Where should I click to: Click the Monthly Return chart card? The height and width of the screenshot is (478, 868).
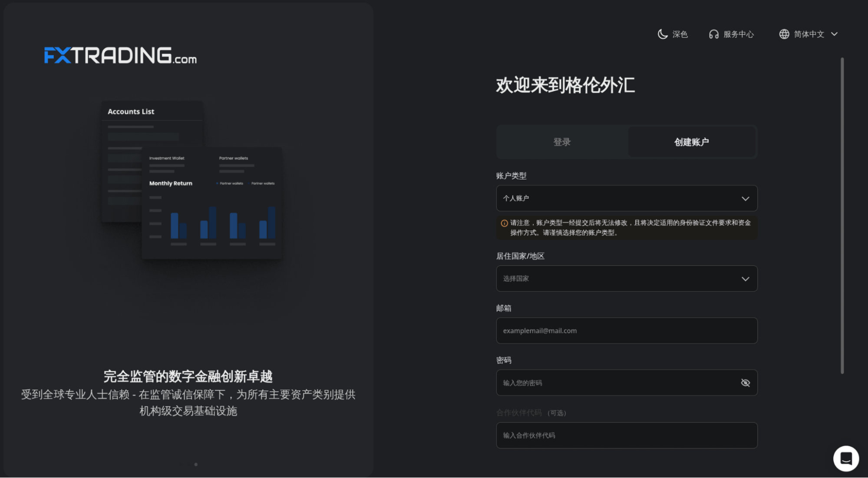tap(211, 203)
